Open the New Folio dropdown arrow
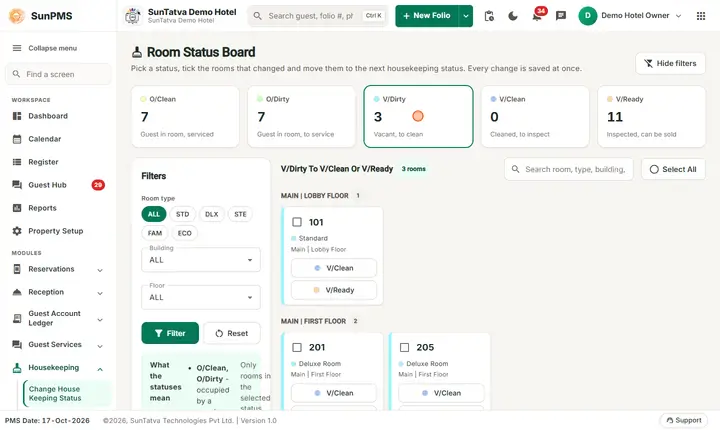This screenshot has height=430, width=720. click(x=466, y=16)
